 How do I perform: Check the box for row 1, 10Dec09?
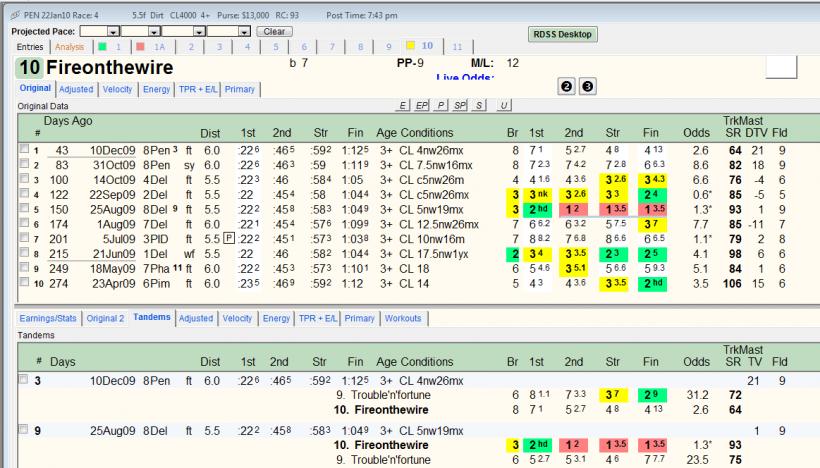(24, 149)
